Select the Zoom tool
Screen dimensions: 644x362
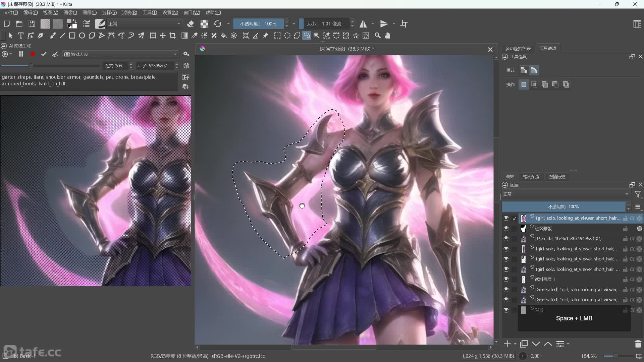point(378,36)
